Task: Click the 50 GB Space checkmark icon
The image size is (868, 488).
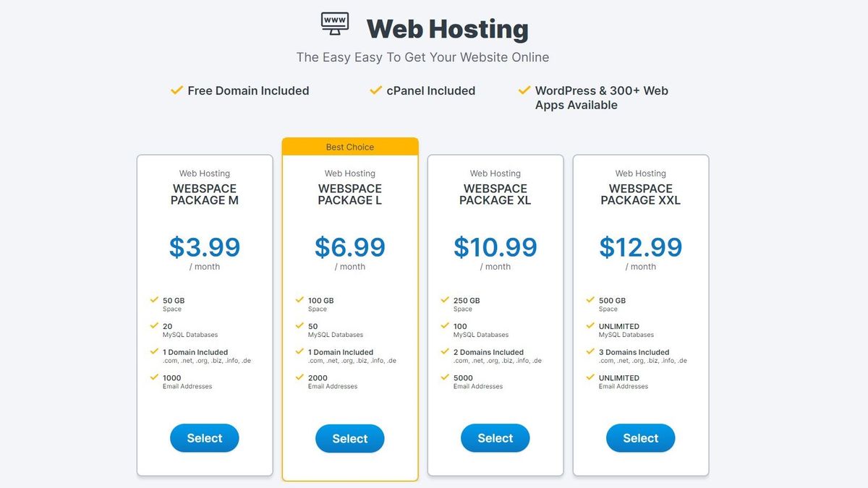Action: pos(154,299)
